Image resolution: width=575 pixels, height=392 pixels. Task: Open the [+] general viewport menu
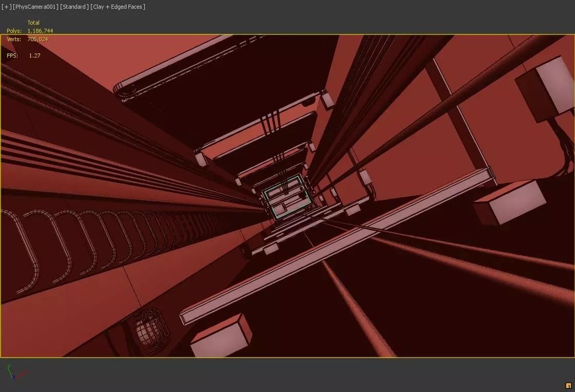click(x=6, y=7)
